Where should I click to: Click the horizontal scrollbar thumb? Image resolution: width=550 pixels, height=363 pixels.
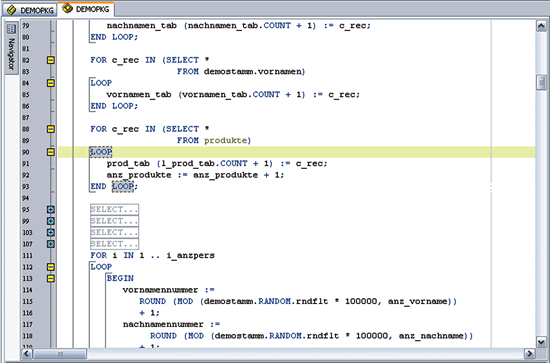60,354
